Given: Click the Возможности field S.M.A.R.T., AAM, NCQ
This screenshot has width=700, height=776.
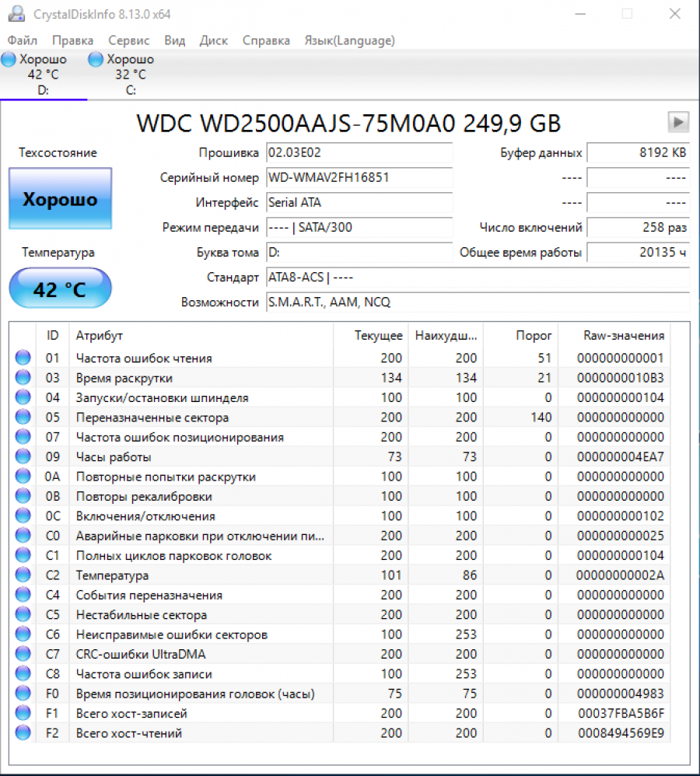Looking at the screenshot, I should click(x=478, y=302).
